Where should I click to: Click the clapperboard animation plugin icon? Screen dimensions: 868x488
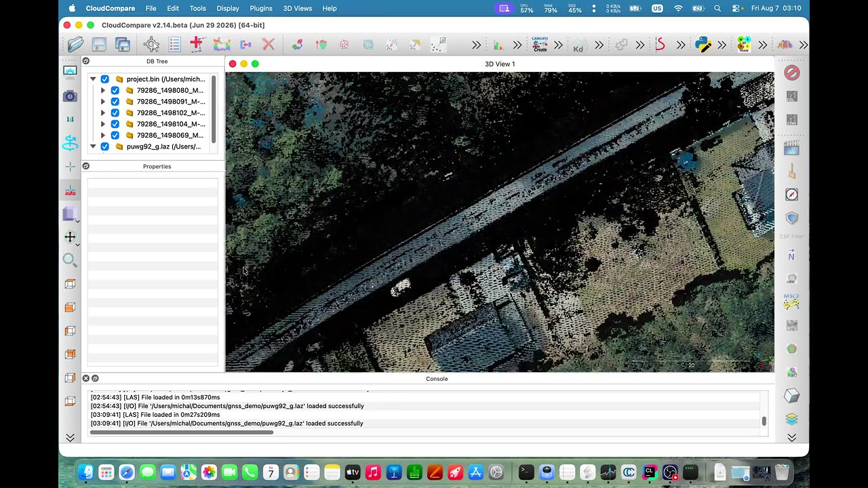click(791, 147)
